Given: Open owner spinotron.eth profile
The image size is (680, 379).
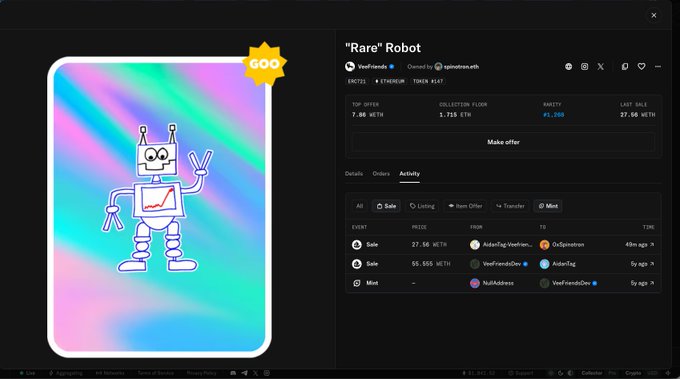Looking at the screenshot, I should (x=461, y=67).
